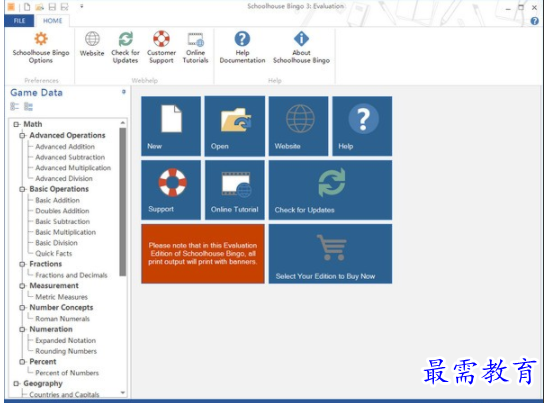The width and height of the screenshot is (545, 403).
Task: Click the New tile on start page
Action: (171, 126)
